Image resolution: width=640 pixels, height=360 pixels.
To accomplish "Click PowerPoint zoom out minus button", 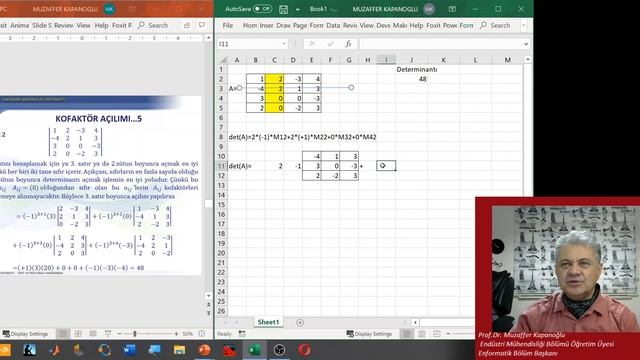I will (119, 334).
